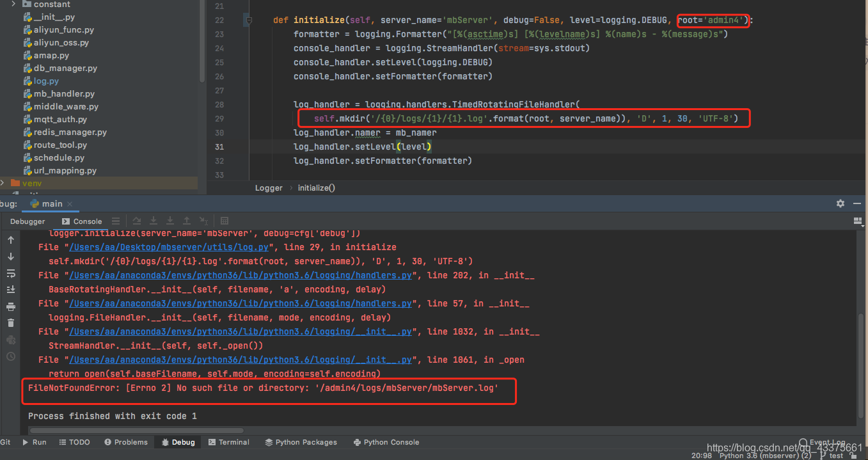This screenshot has height=460, width=868.
Task: Click the console horizontal scrollbar
Action: [x=136, y=431]
